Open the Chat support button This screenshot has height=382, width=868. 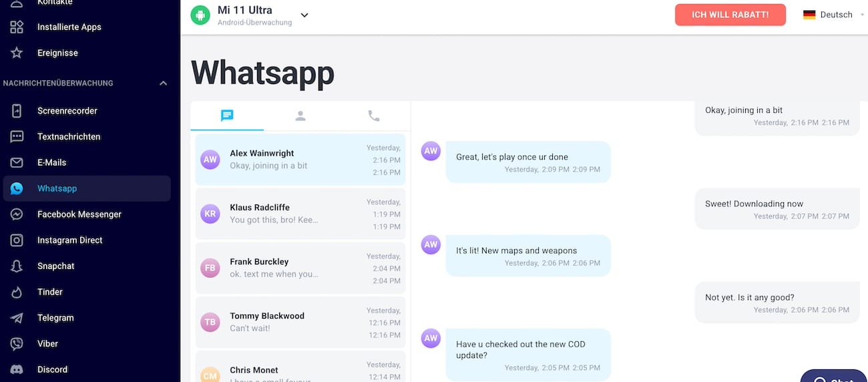pos(835,377)
